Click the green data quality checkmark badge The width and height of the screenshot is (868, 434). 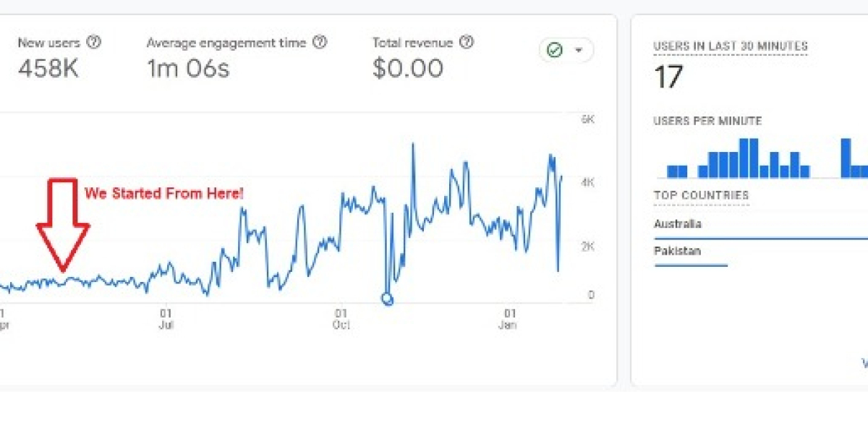click(x=553, y=49)
